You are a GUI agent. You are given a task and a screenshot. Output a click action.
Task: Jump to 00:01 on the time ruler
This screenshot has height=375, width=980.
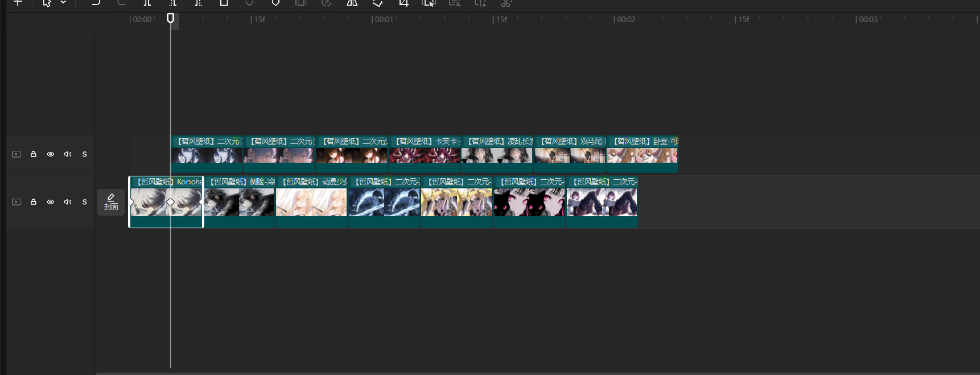click(x=384, y=19)
